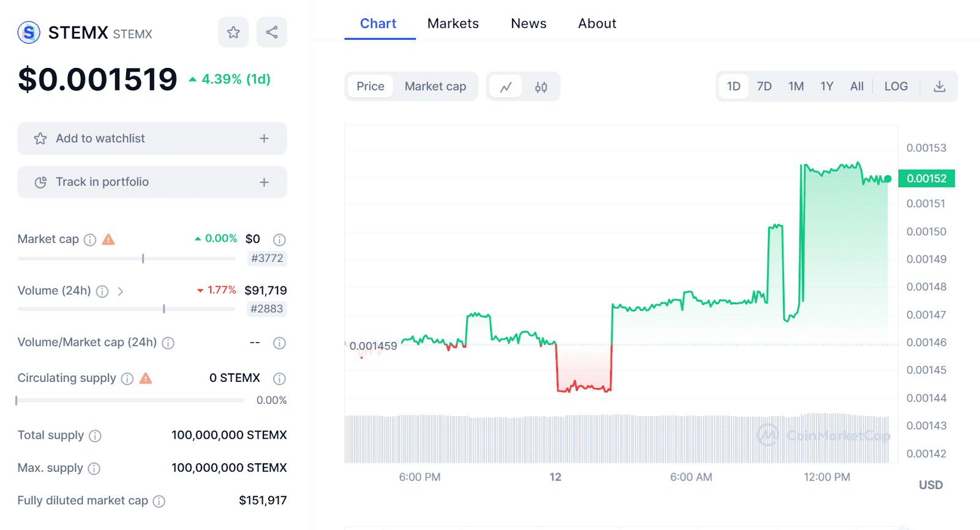Image resolution: width=980 pixels, height=530 pixels.
Task: Click the 1.77% volume change text
Action: point(216,290)
